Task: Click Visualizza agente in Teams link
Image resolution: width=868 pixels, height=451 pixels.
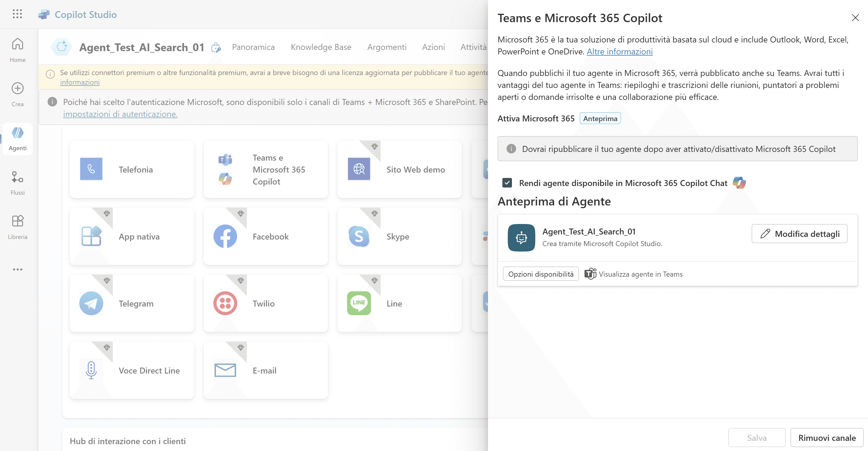Action: coord(633,274)
